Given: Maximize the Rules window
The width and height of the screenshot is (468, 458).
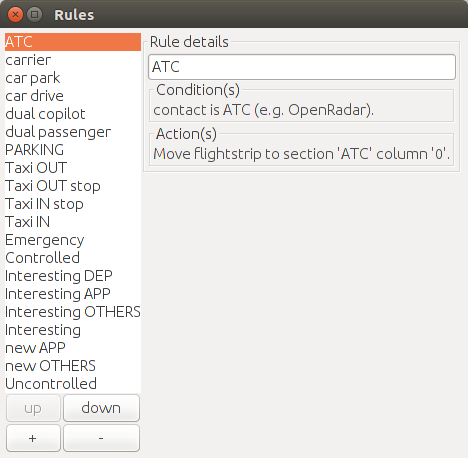Looking at the screenshot, I should pyautogui.click(x=34, y=15).
